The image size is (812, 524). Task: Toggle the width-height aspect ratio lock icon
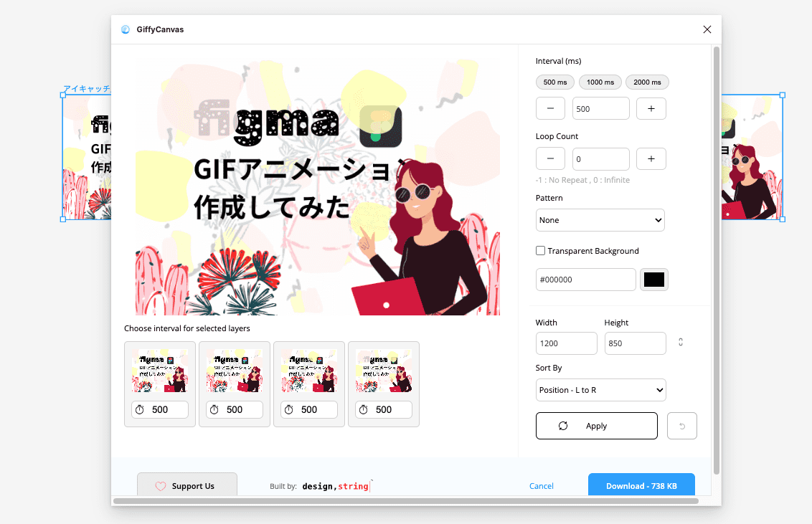[x=680, y=343]
